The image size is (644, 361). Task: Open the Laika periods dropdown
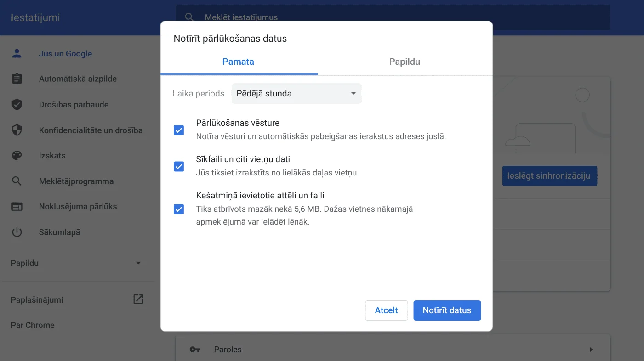296,93
